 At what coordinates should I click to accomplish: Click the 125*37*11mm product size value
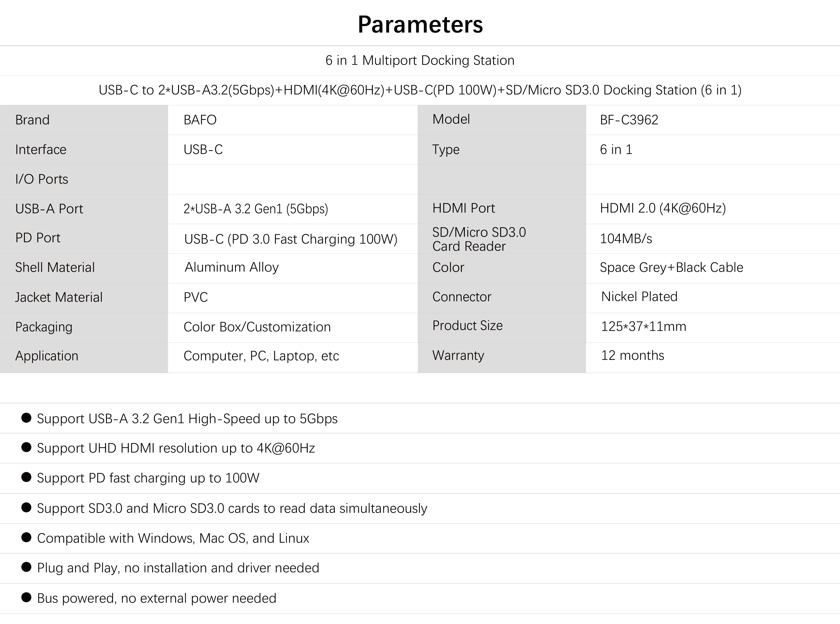[x=643, y=326]
